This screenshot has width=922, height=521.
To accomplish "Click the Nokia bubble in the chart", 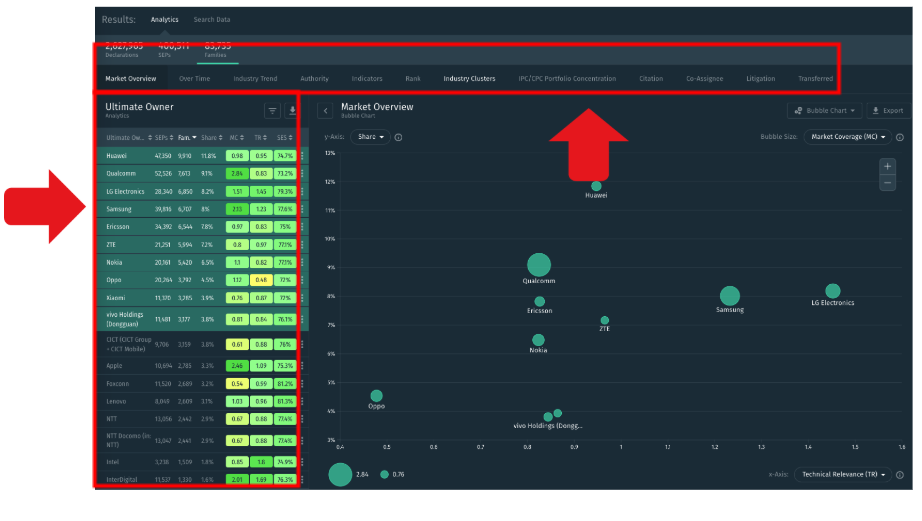I will [x=538, y=340].
